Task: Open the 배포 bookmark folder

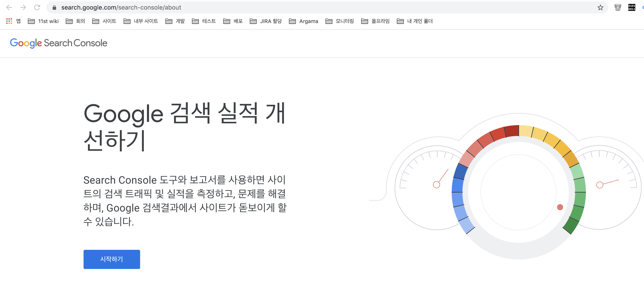Action: click(x=233, y=21)
